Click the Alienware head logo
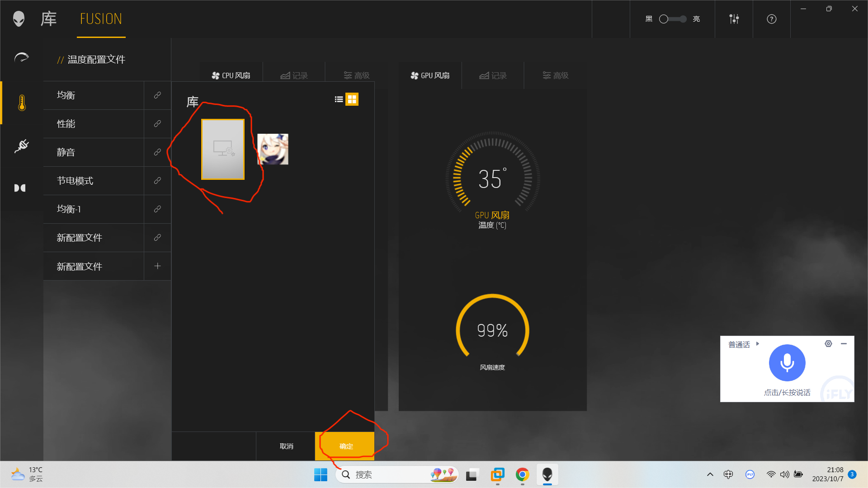Image resolution: width=868 pixels, height=488 pixels. click(19, 19)
